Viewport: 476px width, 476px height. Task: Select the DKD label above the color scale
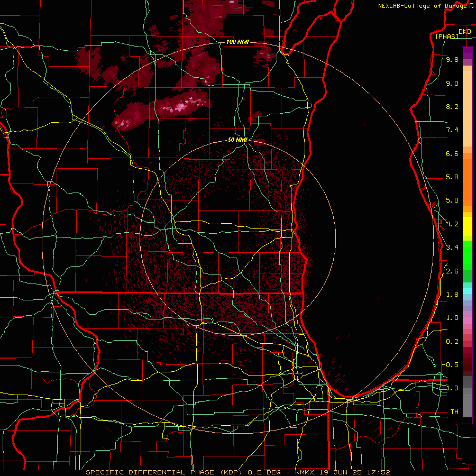pyautogui.click(x=464, y=31)
